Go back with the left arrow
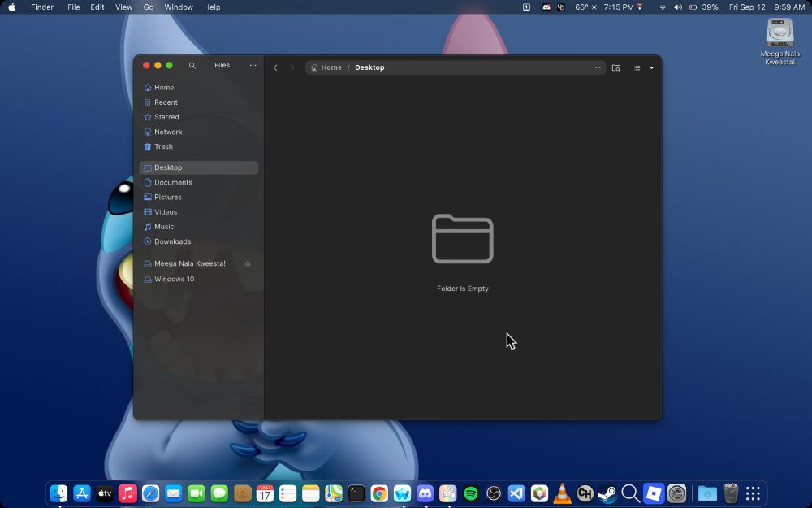 (275, 67)
